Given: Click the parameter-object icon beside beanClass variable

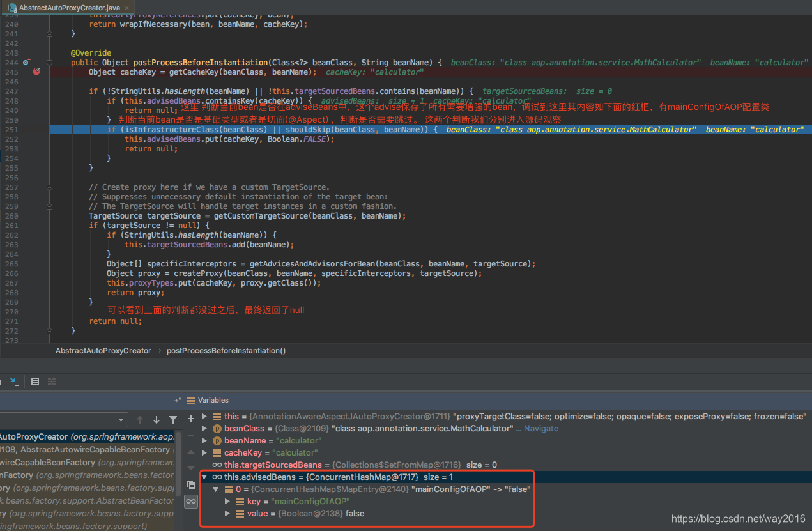Looking at the screenshot, I should [x=217, y=428].
